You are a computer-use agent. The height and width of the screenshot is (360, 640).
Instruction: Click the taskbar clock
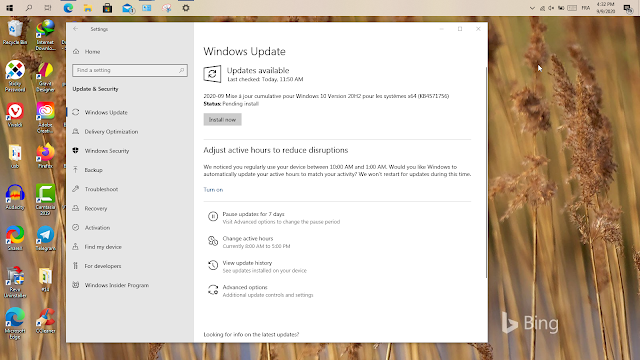coord(606,8)
